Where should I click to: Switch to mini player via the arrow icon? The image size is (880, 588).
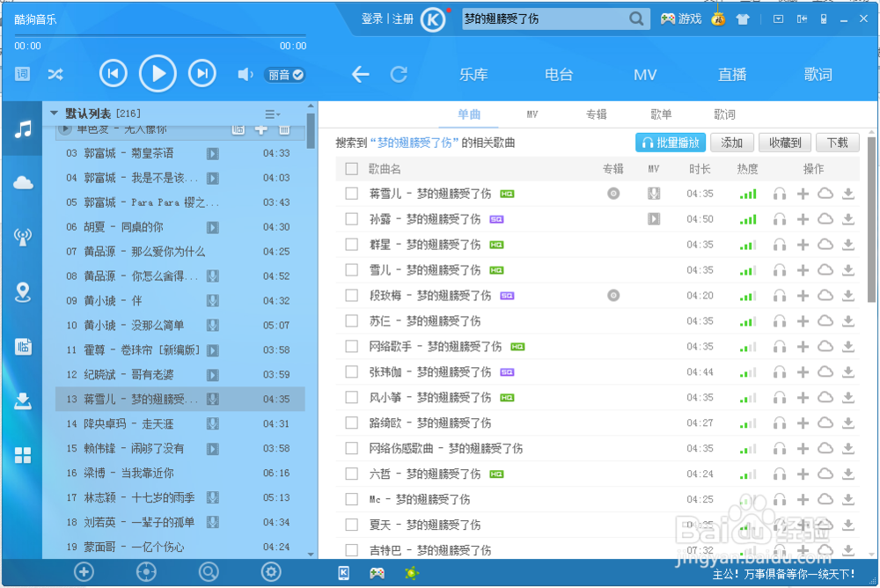pyautogui.click(x=801, y=18)
